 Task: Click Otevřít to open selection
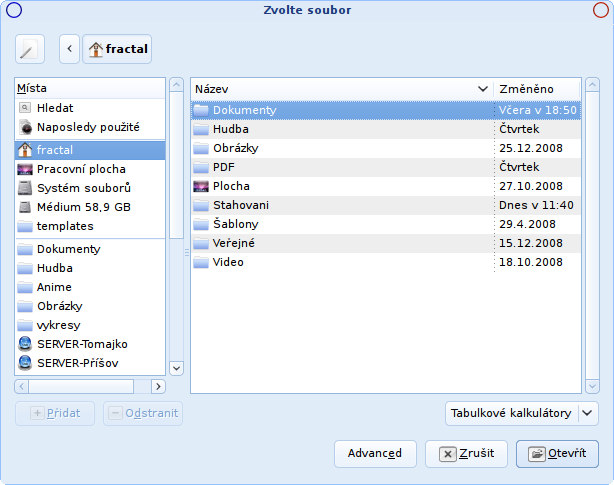(x=557, y=454)
